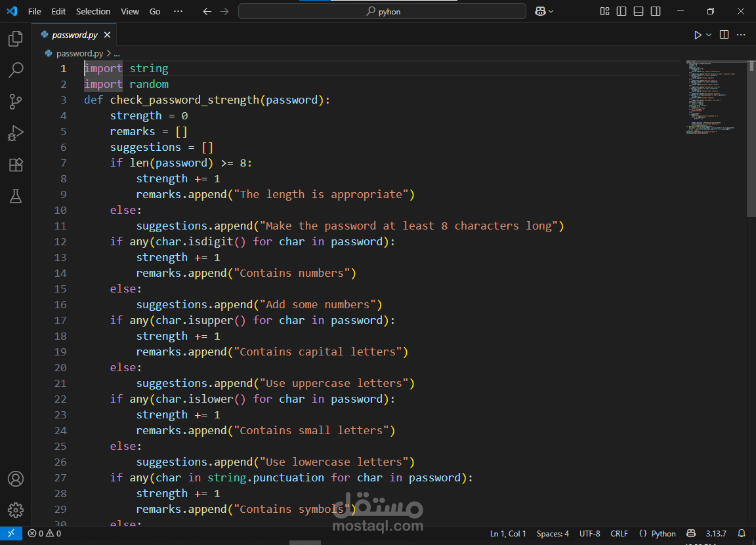756x545 pixels.
Task: Click the function name check_password_strength
Action: [184, 100]
